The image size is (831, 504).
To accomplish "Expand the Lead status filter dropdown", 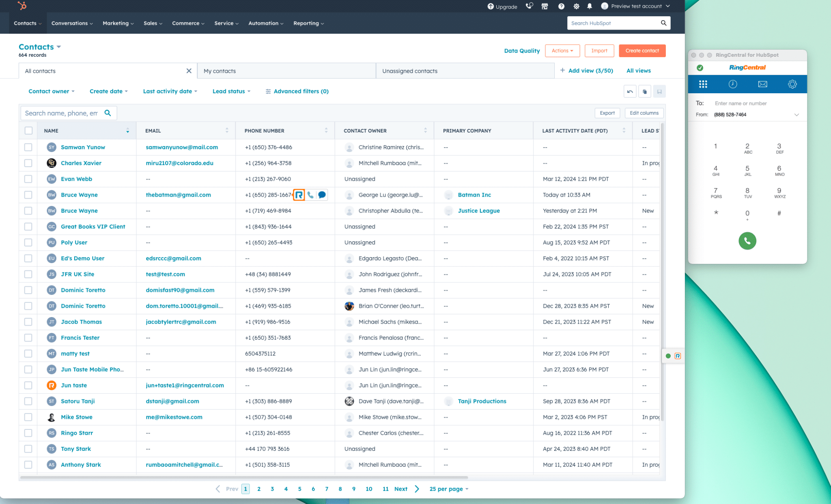I will coord(232,91).
